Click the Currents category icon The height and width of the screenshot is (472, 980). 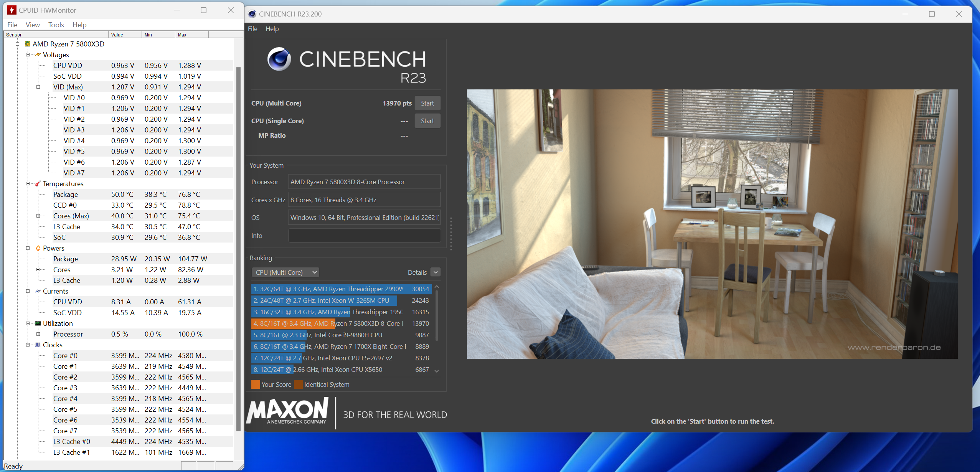coord(38,291)
